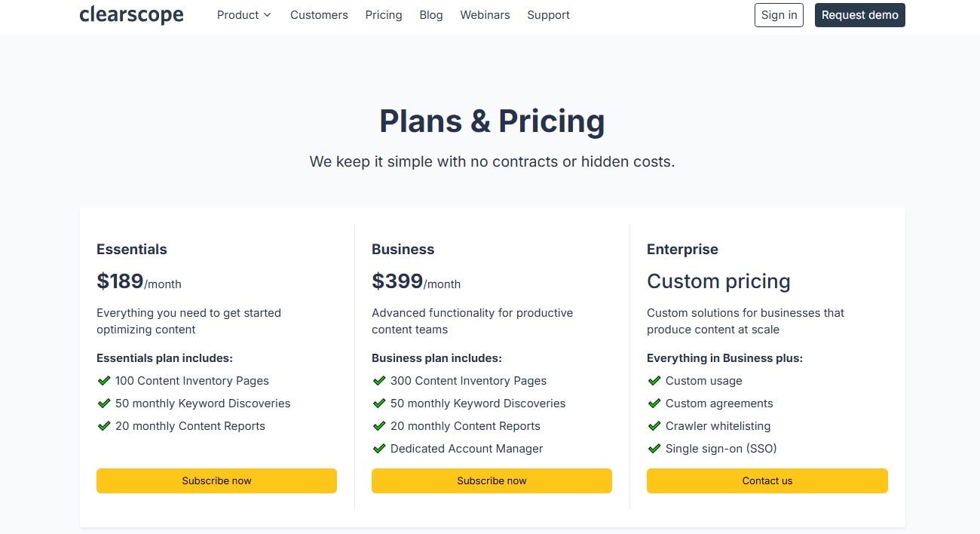This screenshot has height=534, width=980.
Task: Click the checkmark beside Custom agreements
Action: (654, 404)
